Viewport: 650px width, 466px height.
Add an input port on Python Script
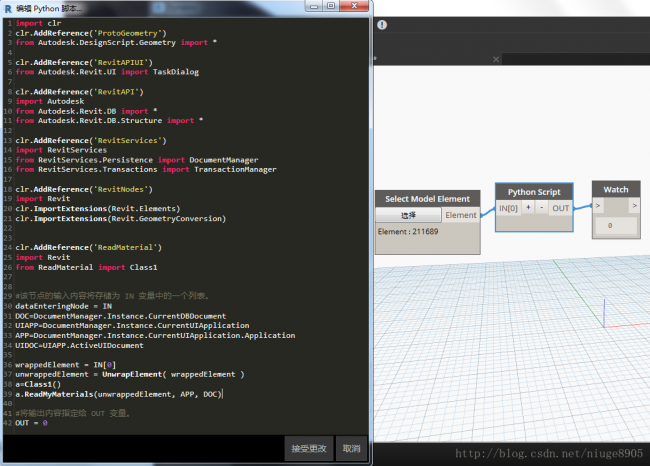click(529, 208)
